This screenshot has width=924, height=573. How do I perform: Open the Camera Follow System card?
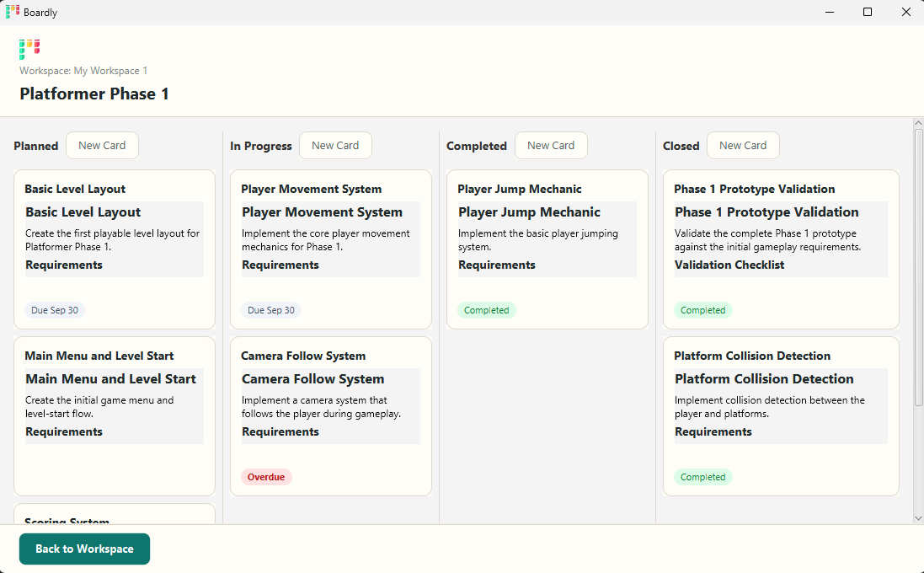(x=330, y=416)
